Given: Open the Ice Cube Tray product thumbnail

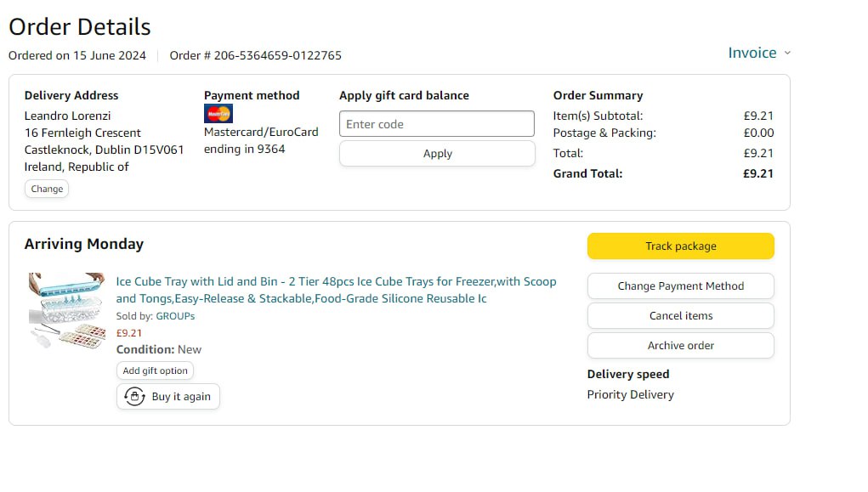Looking at the screenshot, I should click(x=66, y=310).
